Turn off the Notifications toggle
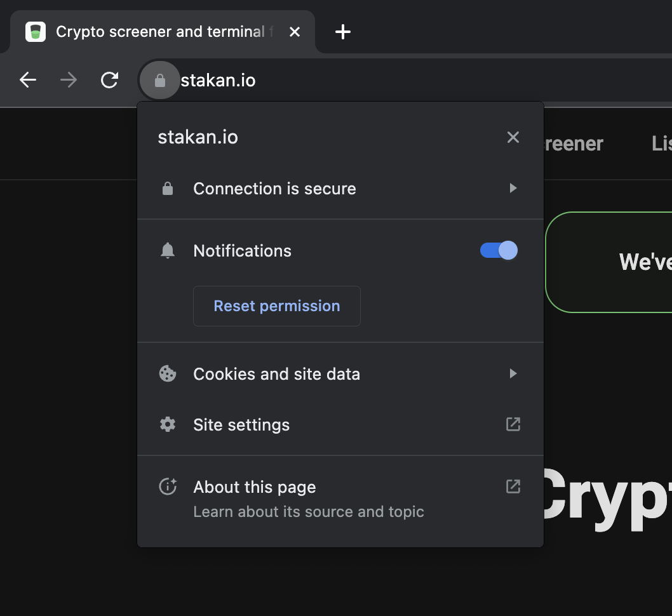Screen dimensions: 672x616 [x=499, y=250]
